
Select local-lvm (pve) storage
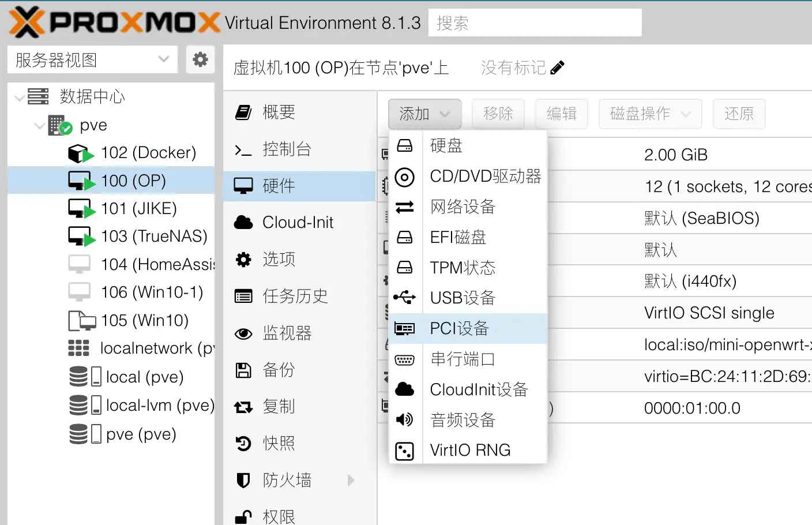[x=111, y=405]
